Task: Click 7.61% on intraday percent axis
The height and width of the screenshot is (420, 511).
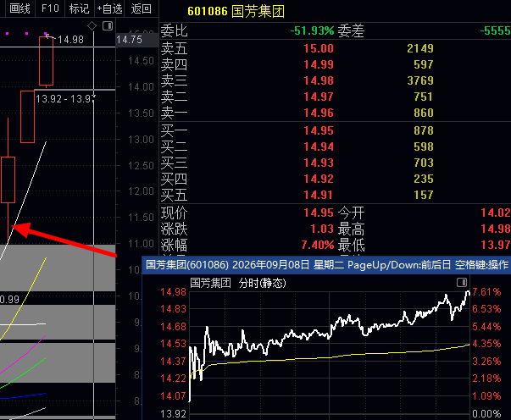Action: (x=486, y=292)
